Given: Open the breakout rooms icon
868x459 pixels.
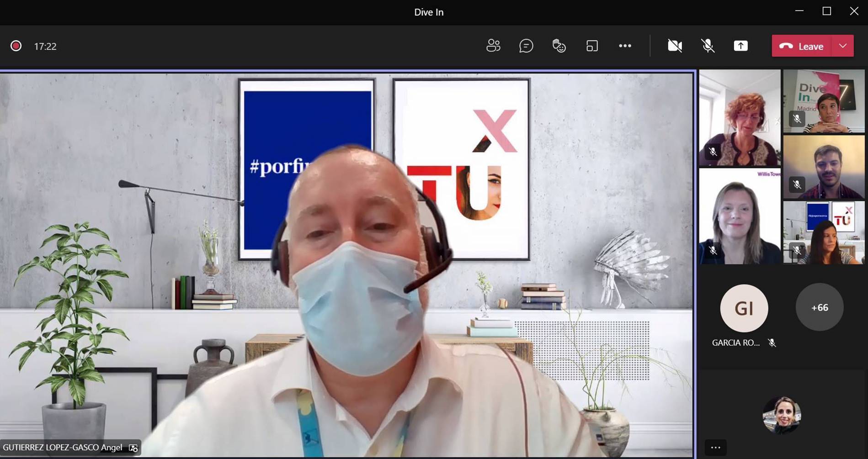Looking at the screenshot, I should click(x=592, y=46).
